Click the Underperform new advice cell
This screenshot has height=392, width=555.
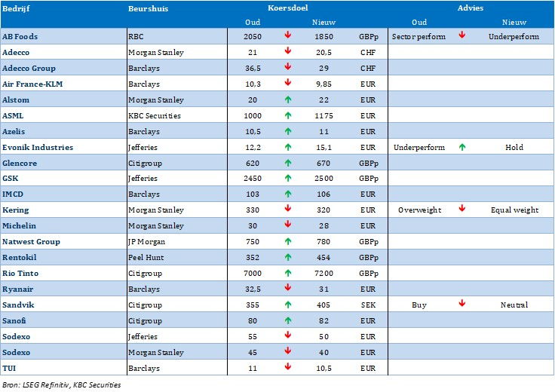point(514,36)
